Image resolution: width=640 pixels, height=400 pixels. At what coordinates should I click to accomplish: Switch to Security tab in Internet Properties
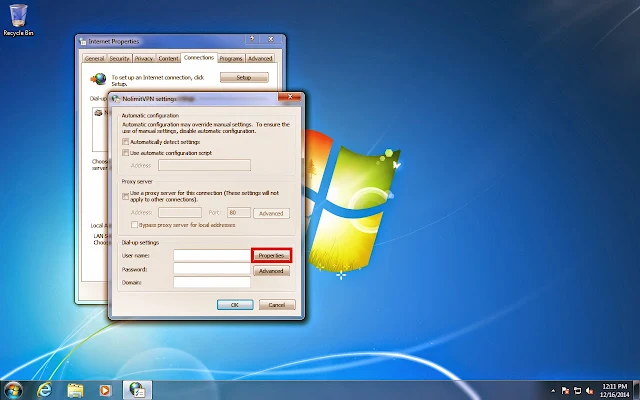point(119,58)
